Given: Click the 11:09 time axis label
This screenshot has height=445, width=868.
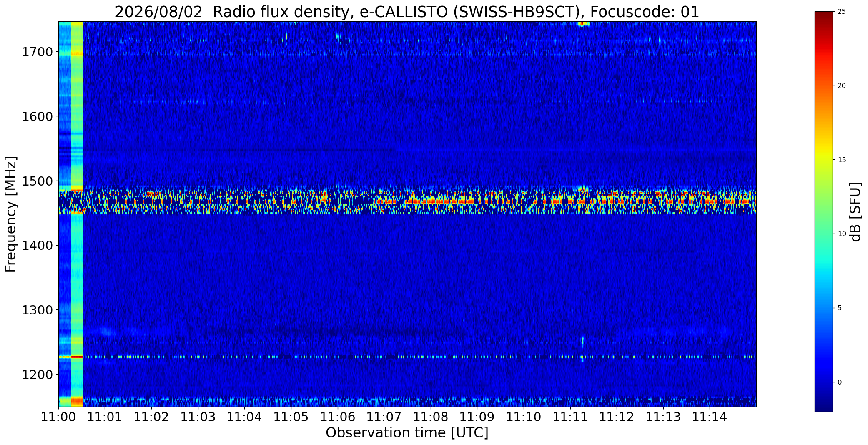Looking at the screenshot, I should pos(477,417).
